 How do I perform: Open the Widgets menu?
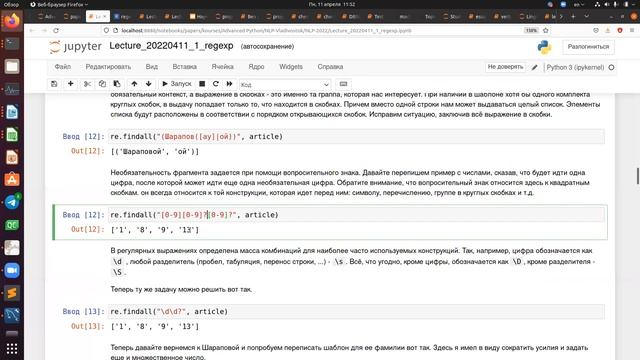click(291, 67)
